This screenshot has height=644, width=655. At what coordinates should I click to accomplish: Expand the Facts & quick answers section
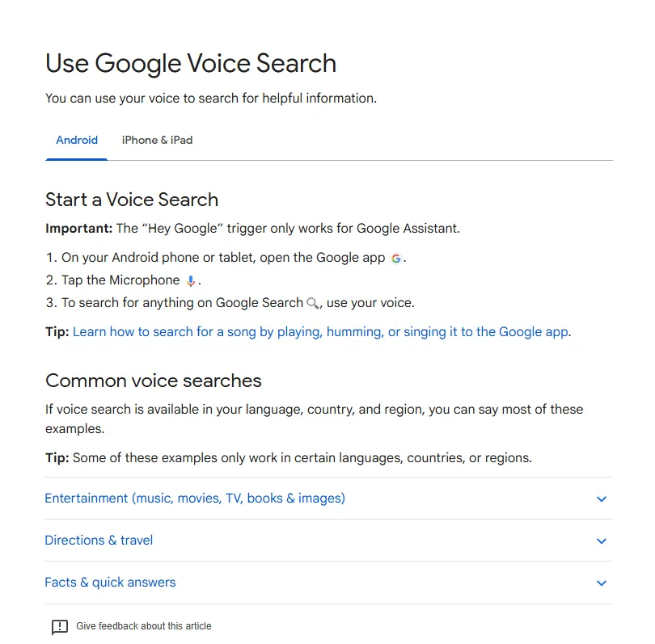click(x=602, y=583)
